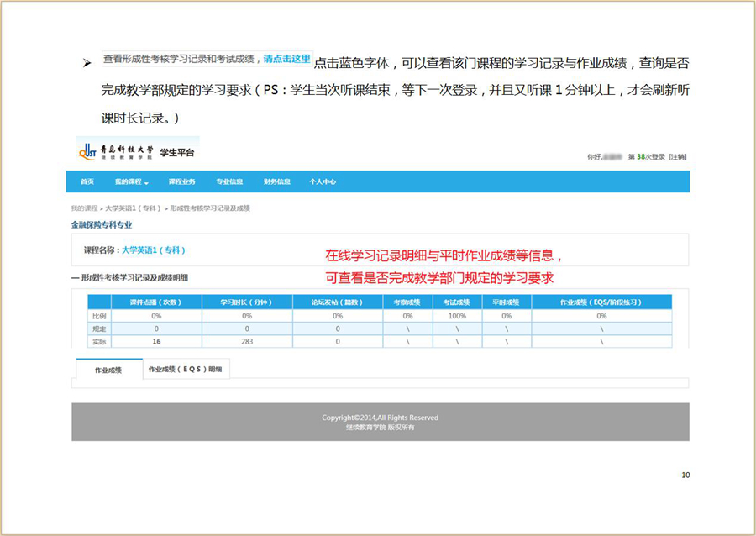Click the 学习时长（分钟） column header
756x536 pixels.
(x=247, y=302)
